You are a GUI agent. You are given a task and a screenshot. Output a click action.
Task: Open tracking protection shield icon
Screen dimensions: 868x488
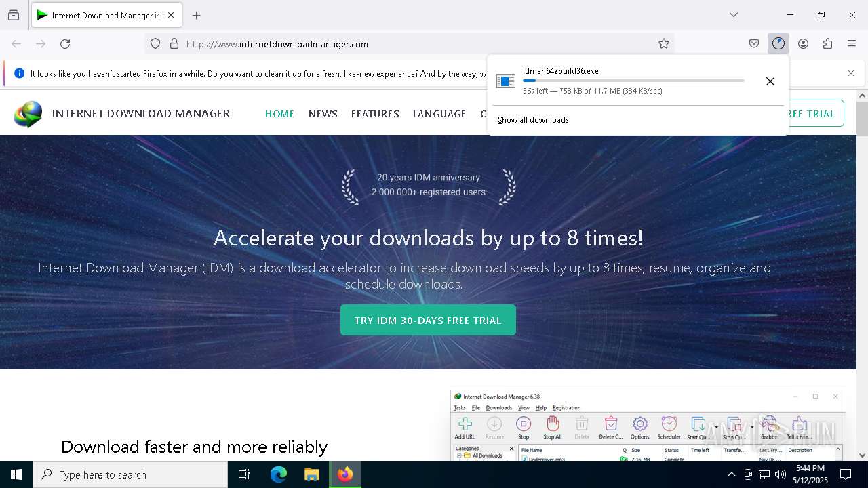click(155, 43)
